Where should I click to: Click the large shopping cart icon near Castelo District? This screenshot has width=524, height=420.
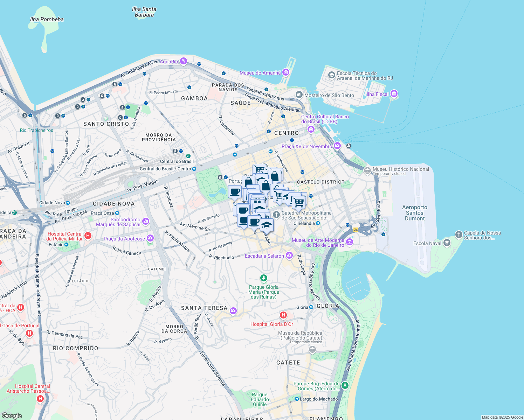tap(298, 202)
